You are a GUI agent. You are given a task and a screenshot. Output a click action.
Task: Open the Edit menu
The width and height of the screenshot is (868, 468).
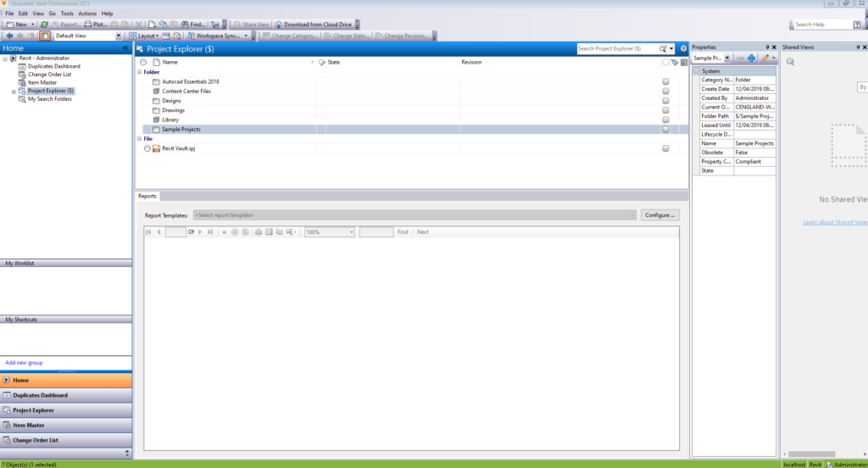[23, 14]
